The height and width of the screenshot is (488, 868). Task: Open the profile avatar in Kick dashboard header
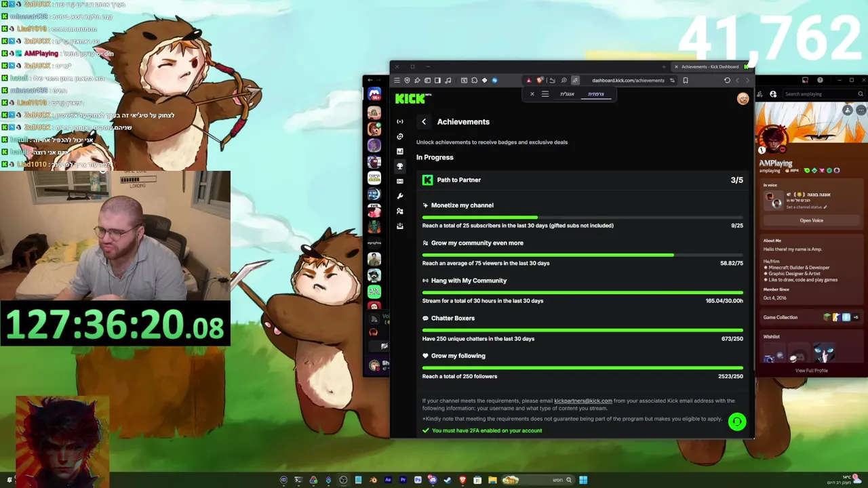coord(743,99)
